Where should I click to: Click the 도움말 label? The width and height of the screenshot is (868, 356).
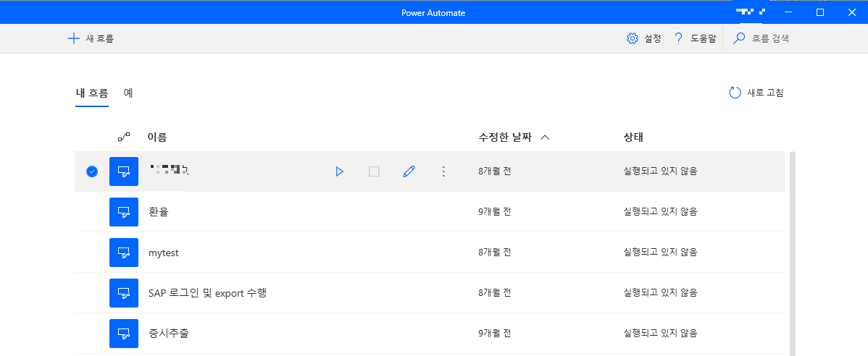[703, 38]
